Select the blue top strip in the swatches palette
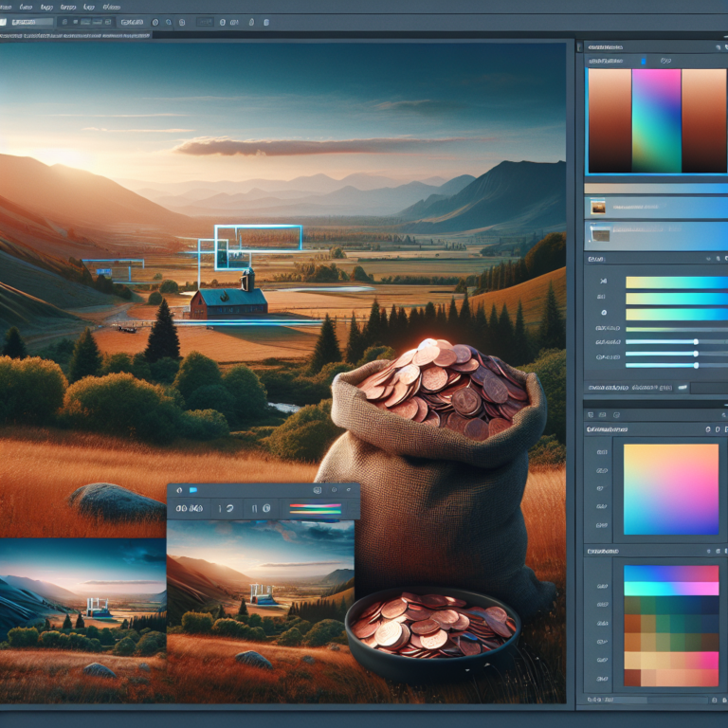Image resolution: width=728 pixels, height=728 pixels. pos(671,573)
